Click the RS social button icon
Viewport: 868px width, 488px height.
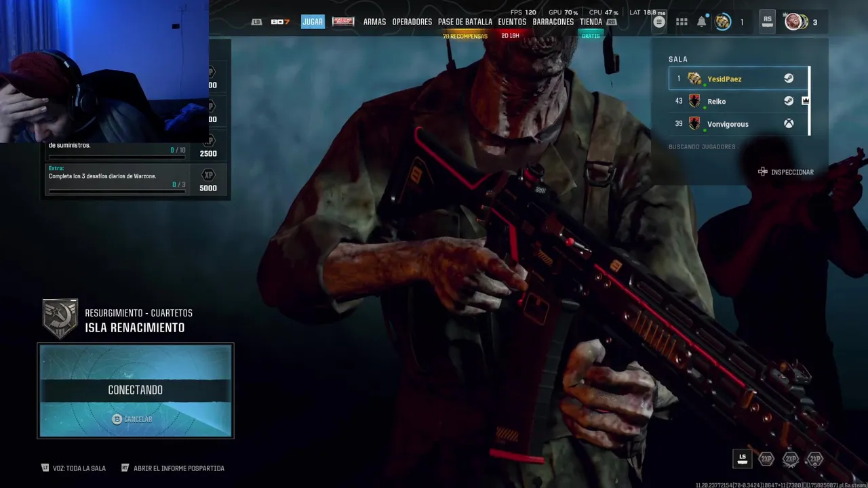[x=767, y=21]
